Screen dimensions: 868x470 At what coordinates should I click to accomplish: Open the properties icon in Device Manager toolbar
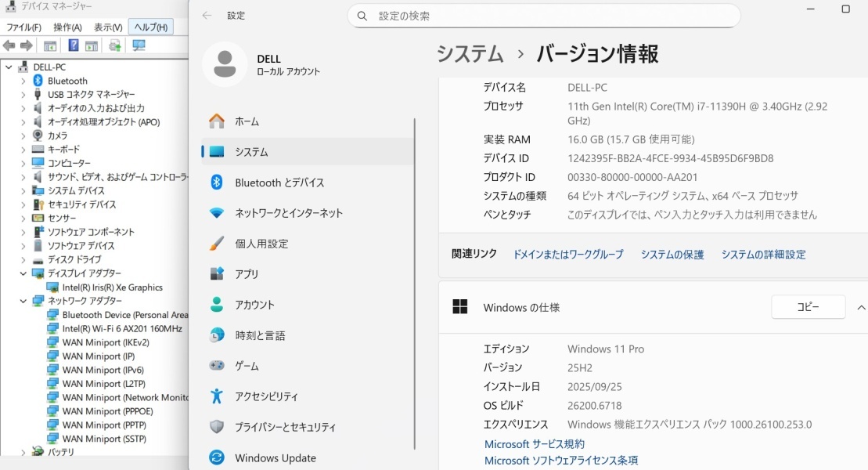point(91,45)
